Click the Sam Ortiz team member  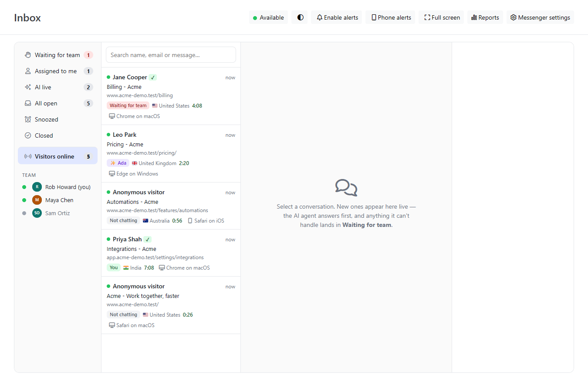[57, 213]
